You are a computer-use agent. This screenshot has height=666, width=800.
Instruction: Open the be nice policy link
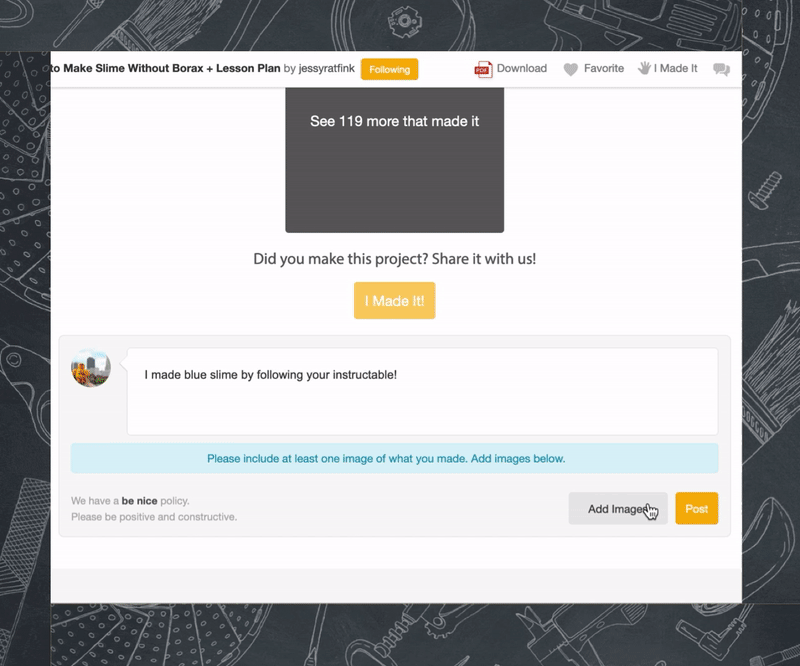point(139,501)
